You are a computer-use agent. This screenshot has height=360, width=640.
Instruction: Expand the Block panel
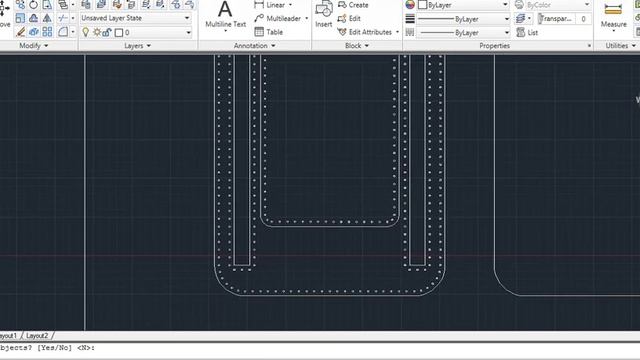coord(357,46)
